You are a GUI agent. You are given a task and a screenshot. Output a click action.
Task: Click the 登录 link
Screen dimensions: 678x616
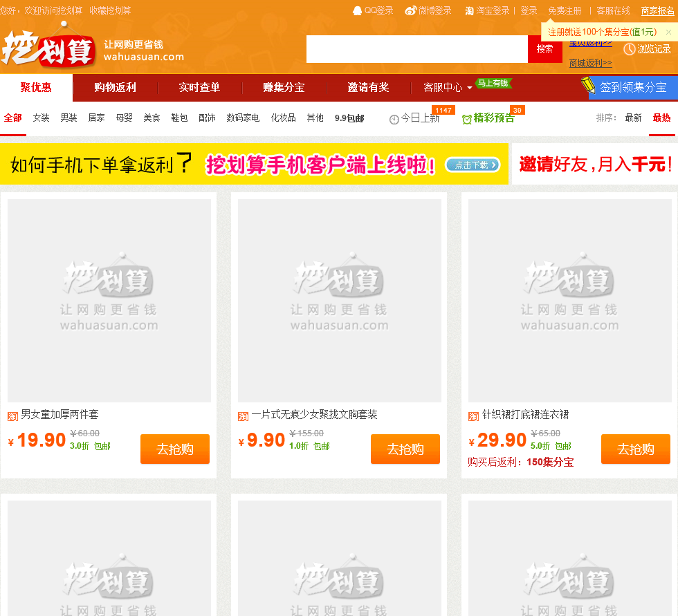click(529, 10)
